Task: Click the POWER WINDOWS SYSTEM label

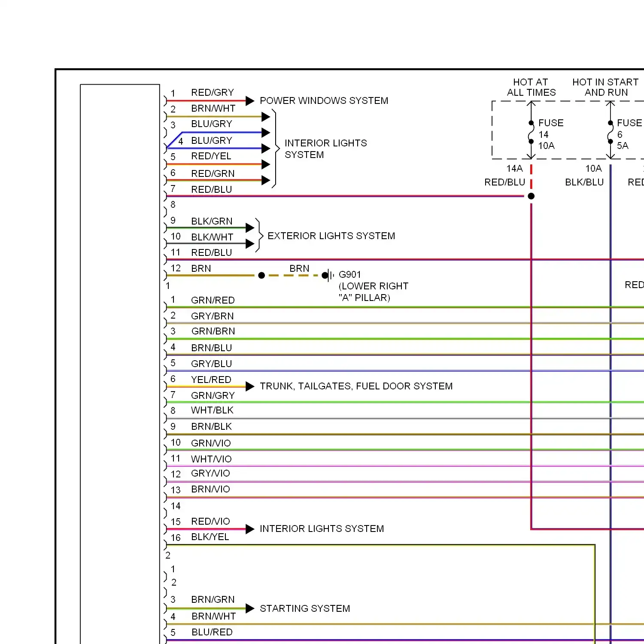Action: tap(324, 101)
